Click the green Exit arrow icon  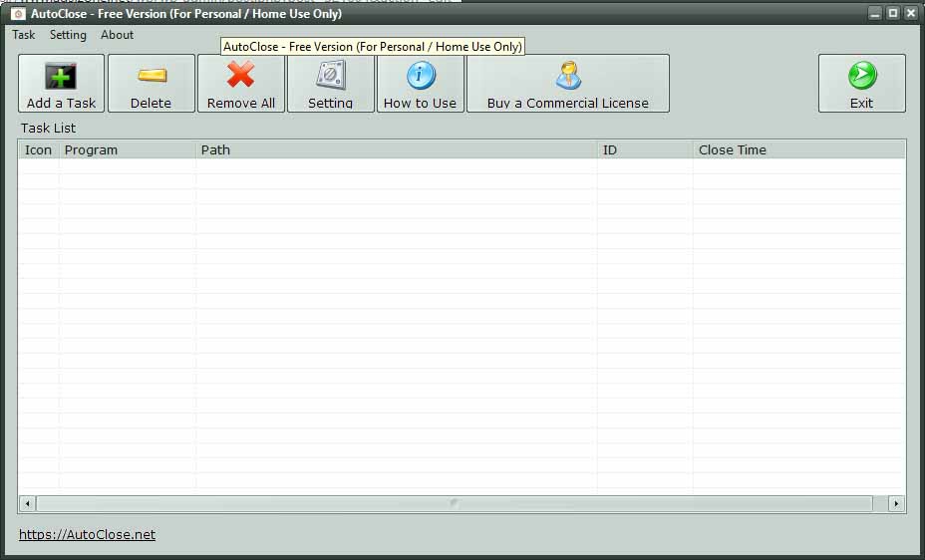(861, 76)
